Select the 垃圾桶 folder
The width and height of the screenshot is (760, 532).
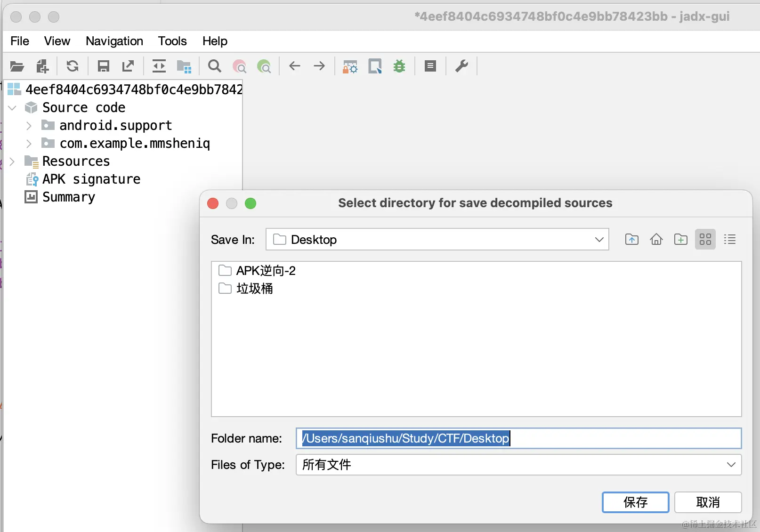[246, 289]
